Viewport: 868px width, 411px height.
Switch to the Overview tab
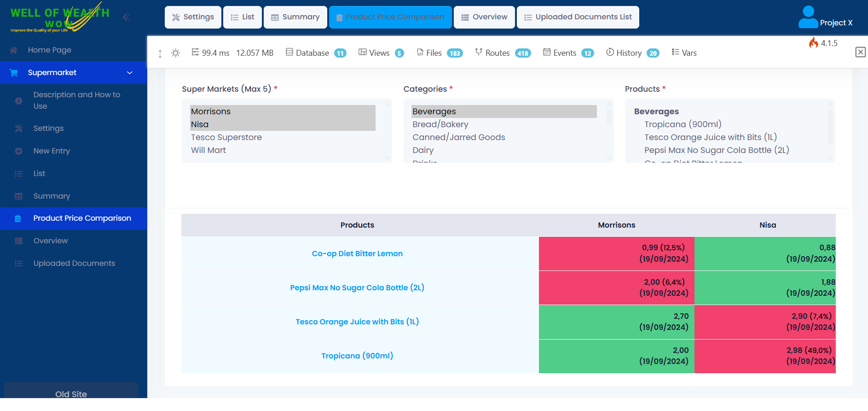pyautogui.click(x=484, y=17)
